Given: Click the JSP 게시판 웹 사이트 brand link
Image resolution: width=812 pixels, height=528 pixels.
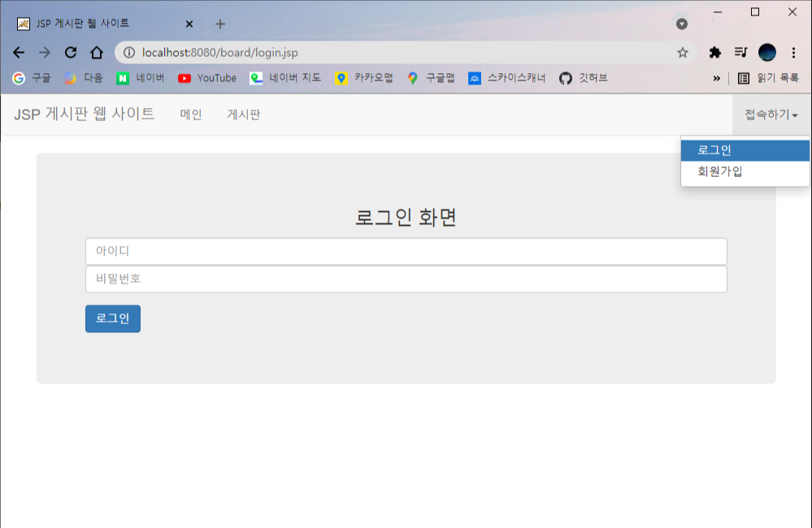Looking at the screenshot, I should [84, 114].
